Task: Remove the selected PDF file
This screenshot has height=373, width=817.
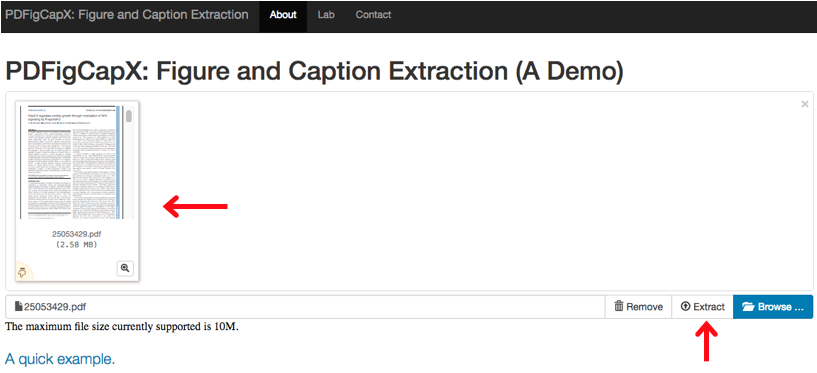Action: 638,307
